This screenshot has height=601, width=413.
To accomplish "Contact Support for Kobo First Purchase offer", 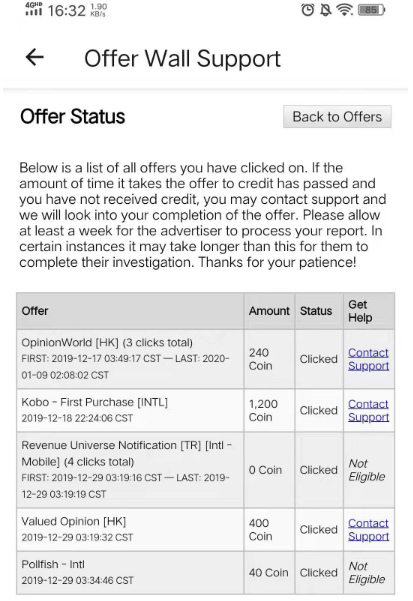I will 368,411.
